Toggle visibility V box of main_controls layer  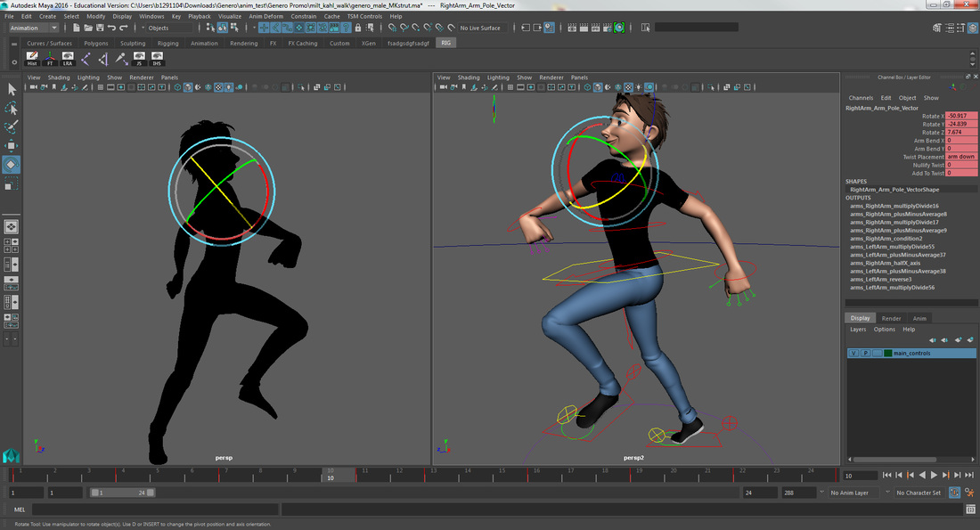click(853, 354)
